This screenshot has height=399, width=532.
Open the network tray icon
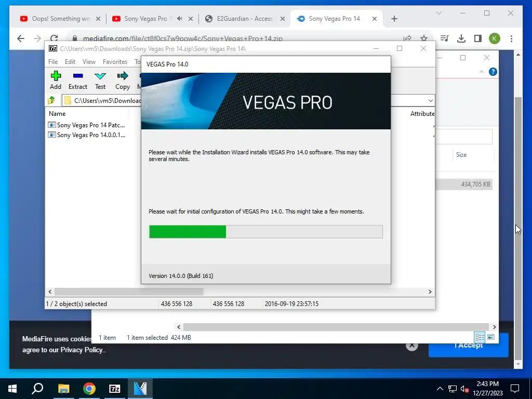(x=453, y=389)
